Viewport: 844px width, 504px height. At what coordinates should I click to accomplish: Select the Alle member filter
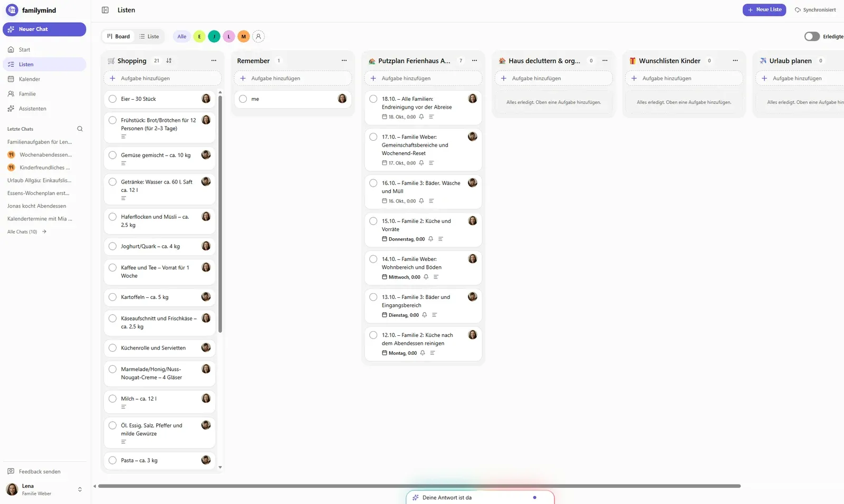182,36
